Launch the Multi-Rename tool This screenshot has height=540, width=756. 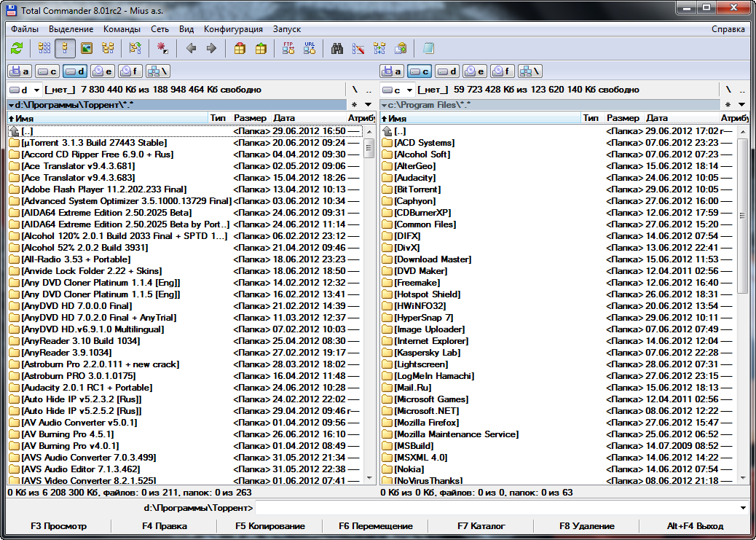click(358, 48)
